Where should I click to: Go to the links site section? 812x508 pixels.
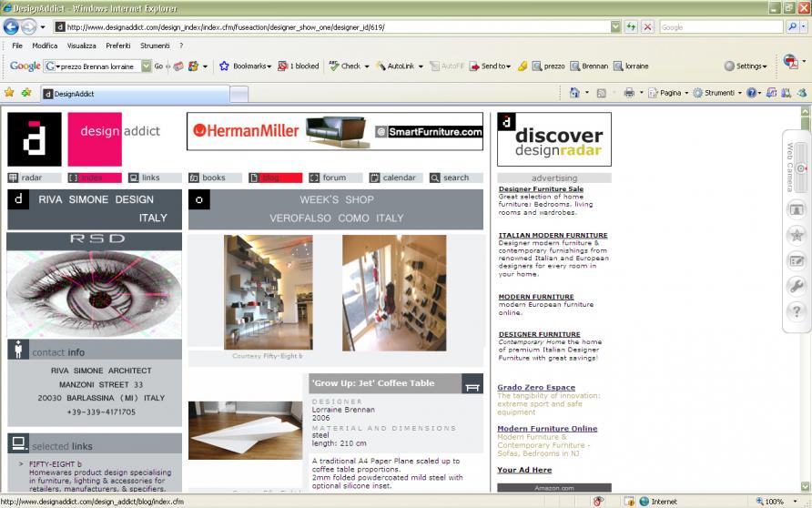point(155,178)
